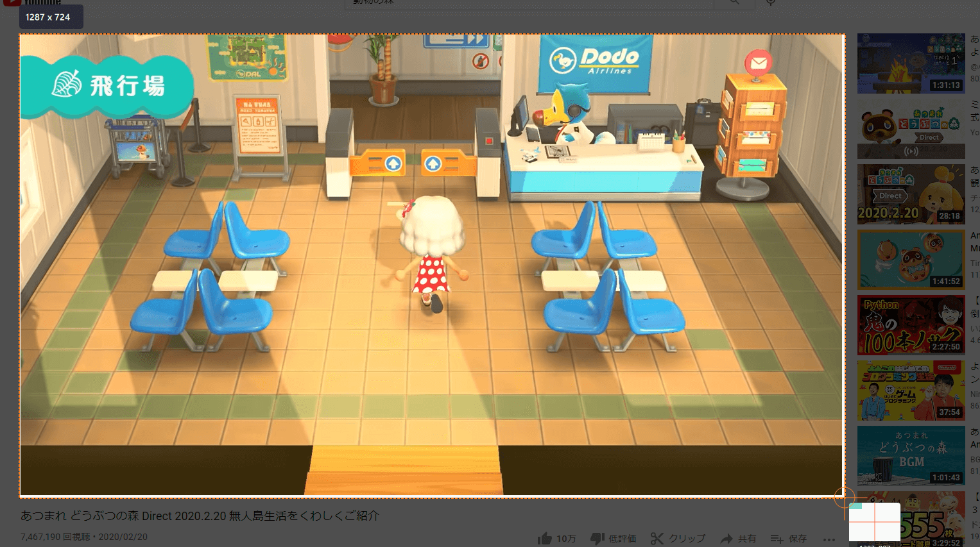Open the 2020.2.20 Direct thumbnail, 28:18

pyautogui.click(x=911, y=194)
